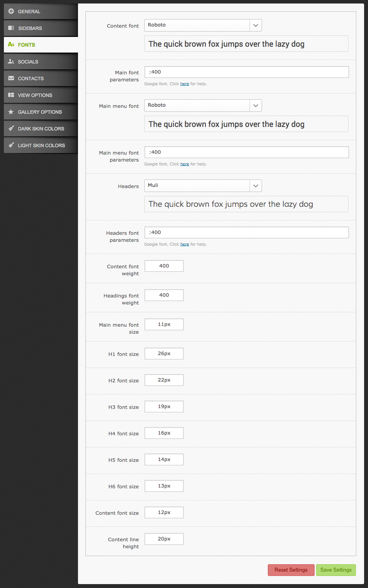Click the brush icon for Dark Skin Colors

click(11, 129)
